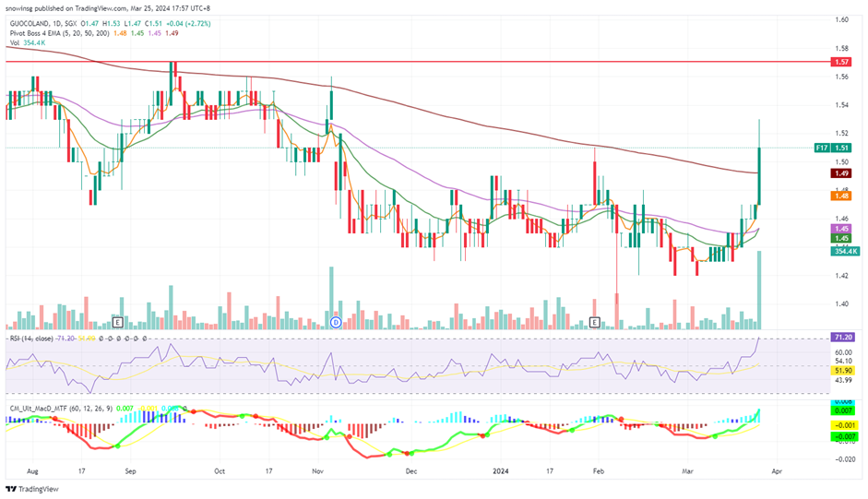This screenshot has height=499, width=868.
Task: Click the Sep label on time axis
Action: [x=130, y=472]
